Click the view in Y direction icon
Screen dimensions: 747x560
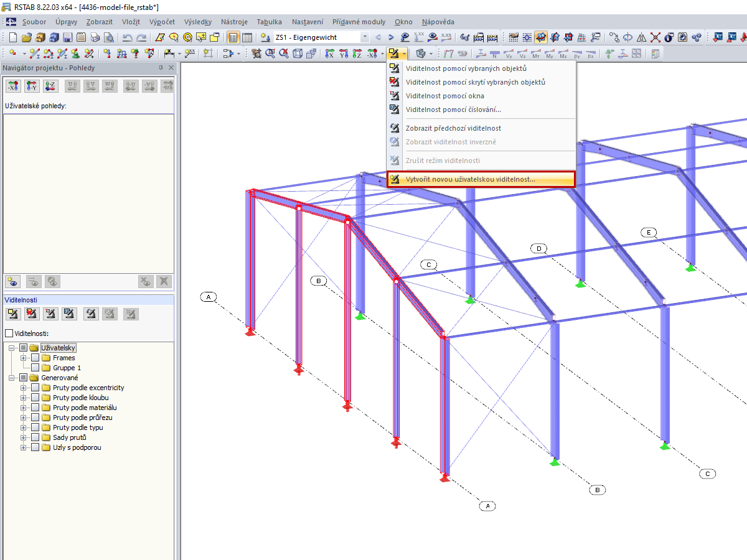coord(343,54)
